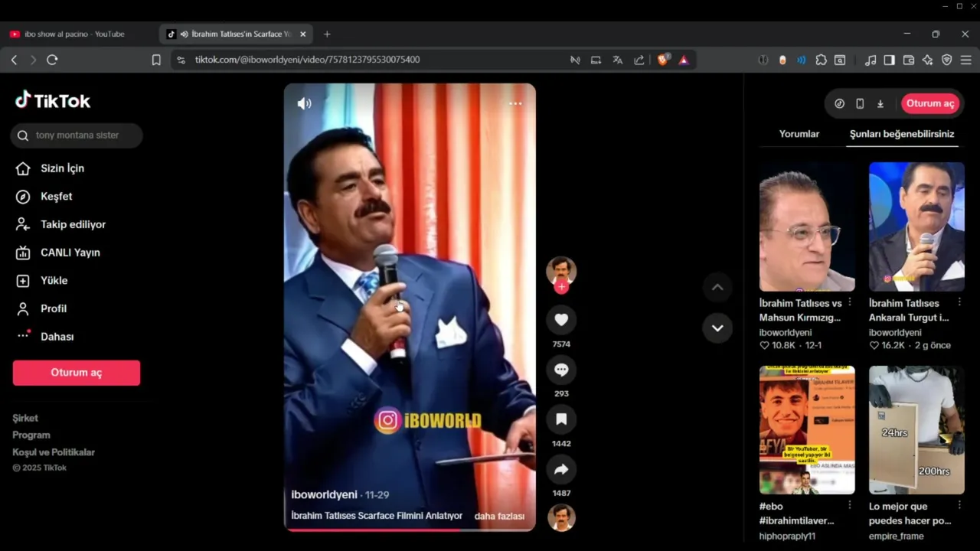Go to the previous video with up chevron

[x=717, y=288]
